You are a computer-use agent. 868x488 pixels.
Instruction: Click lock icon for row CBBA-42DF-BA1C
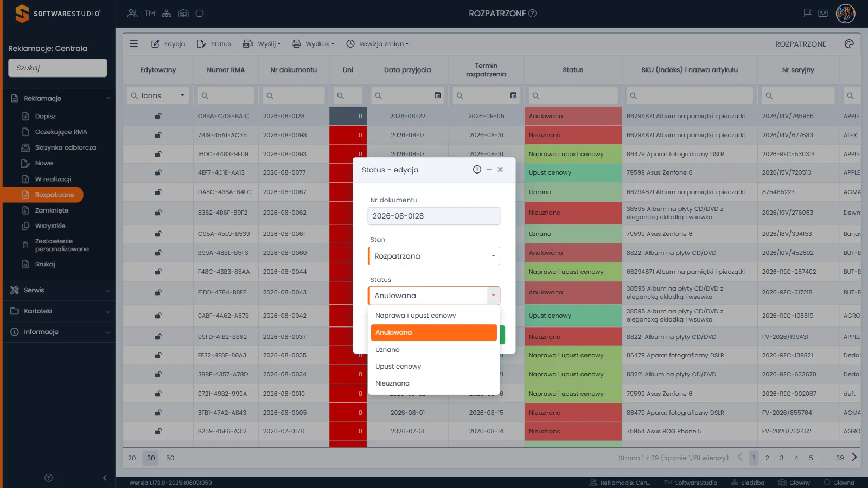click(x=158, y=116)
